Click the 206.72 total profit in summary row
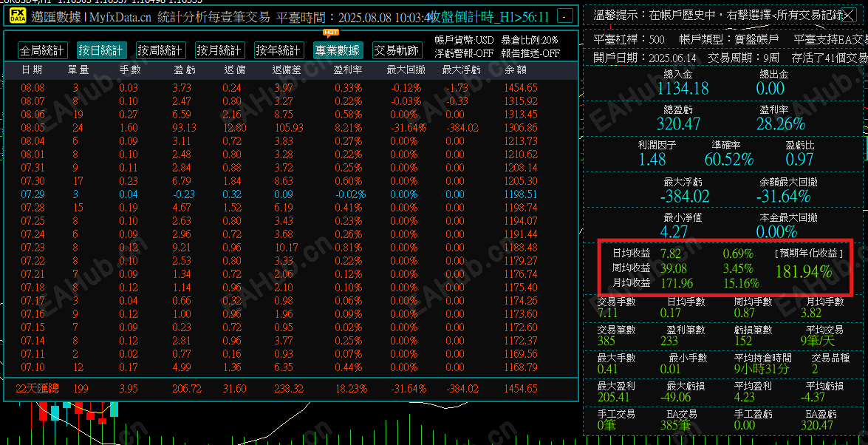Screen dimensions: 868x445 click(x=187, y=389)
